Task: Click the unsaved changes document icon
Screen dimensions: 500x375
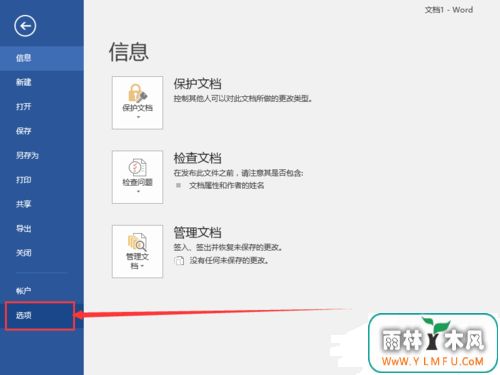Action: click(x=179, y=260)
